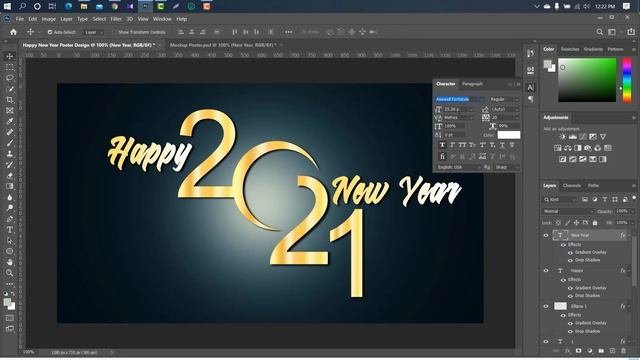Toggle Ellipse 1 Drop Shadow visibility
This screenshot has width=640, height=360.
[570, 331]
